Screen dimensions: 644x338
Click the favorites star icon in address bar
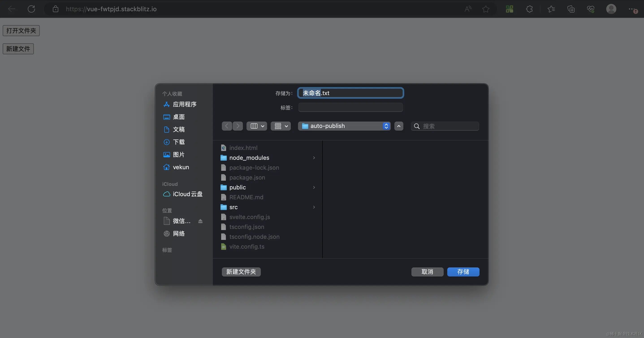coord(486,9)
